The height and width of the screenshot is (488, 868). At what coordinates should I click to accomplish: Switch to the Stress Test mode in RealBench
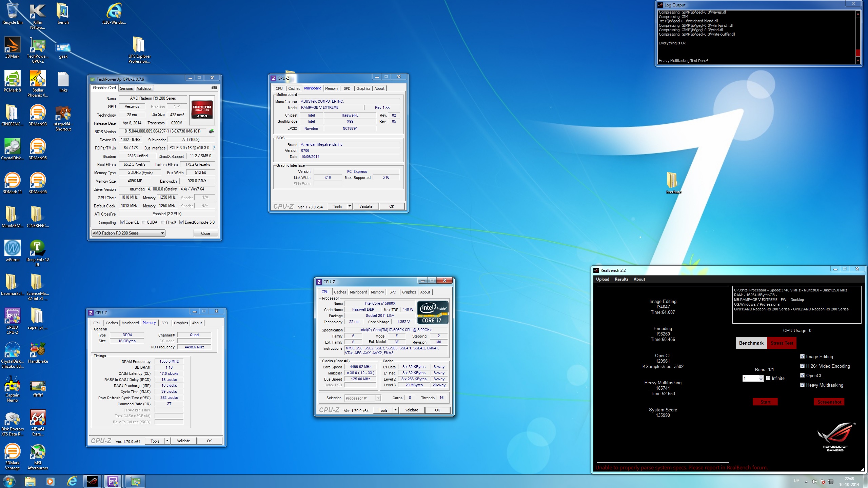click(x=782, y=343)
